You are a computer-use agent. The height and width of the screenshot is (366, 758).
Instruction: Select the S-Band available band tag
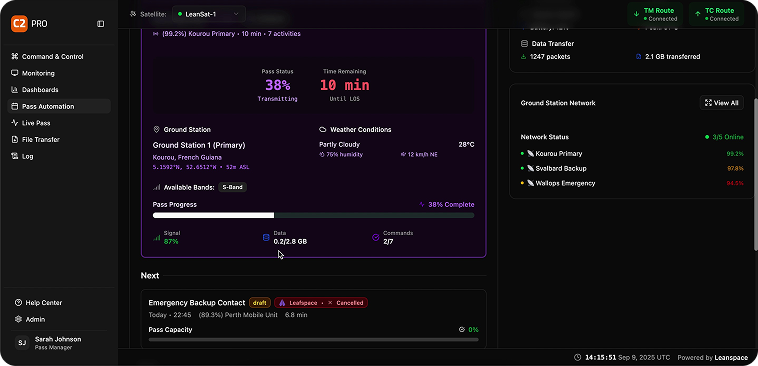pos(233,188)
